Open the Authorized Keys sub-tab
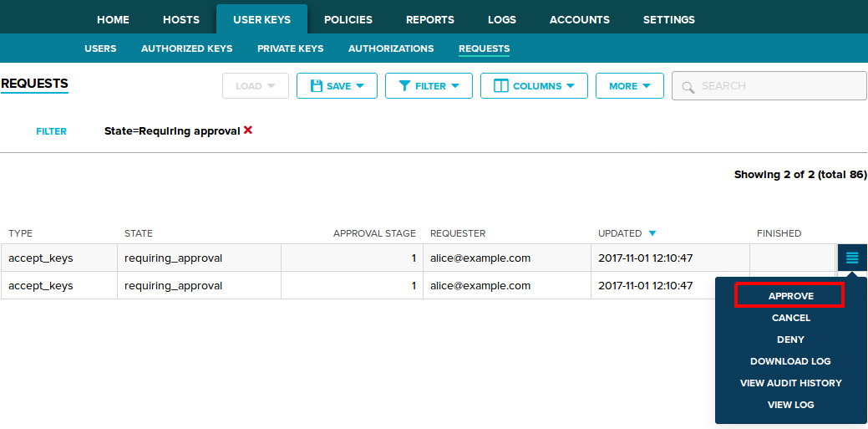 coord(186,49)
